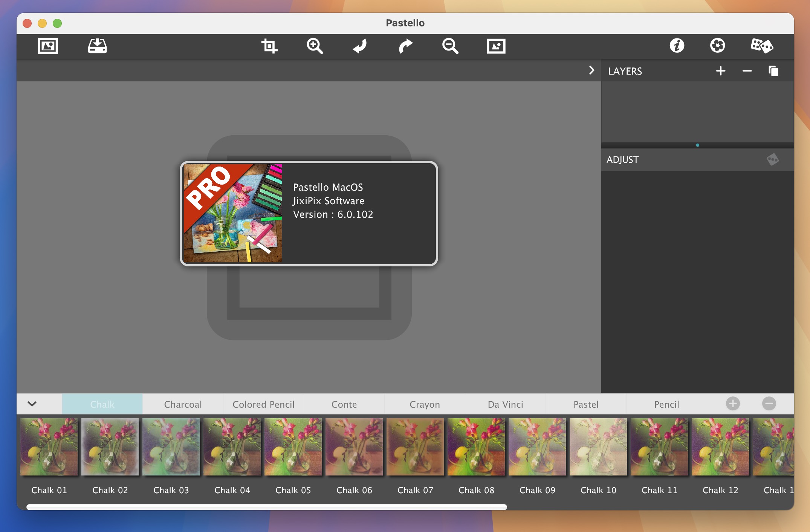This screenshot has height=532, width=810.
Task: Select the Conte presets tab
Action: [x=344, y=404]
